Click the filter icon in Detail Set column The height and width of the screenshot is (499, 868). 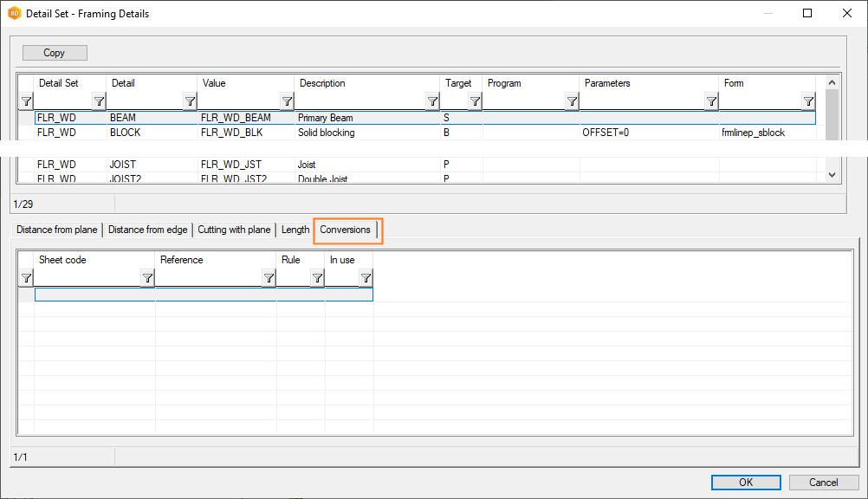click(x=99, y=101)
